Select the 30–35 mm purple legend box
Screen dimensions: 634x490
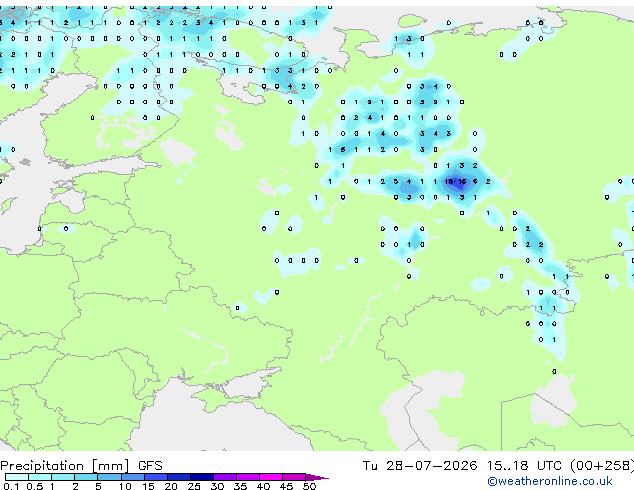click(x=225, y=477)
